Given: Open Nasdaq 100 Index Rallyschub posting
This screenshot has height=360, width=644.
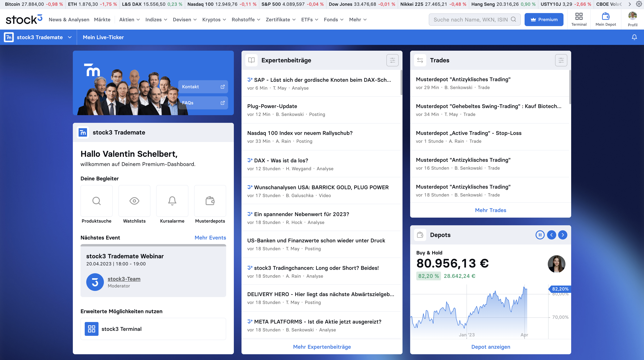Looking at the screenshot, I should [321, 137].
